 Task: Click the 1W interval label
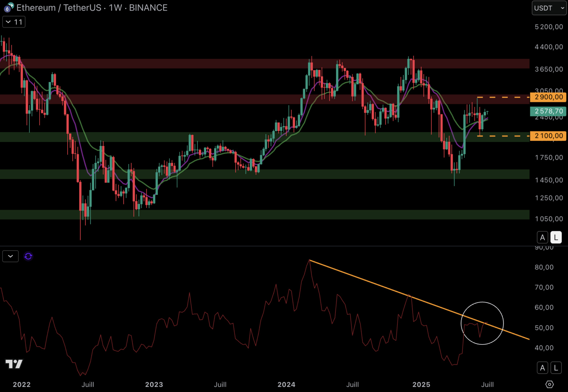click(115, 8)
